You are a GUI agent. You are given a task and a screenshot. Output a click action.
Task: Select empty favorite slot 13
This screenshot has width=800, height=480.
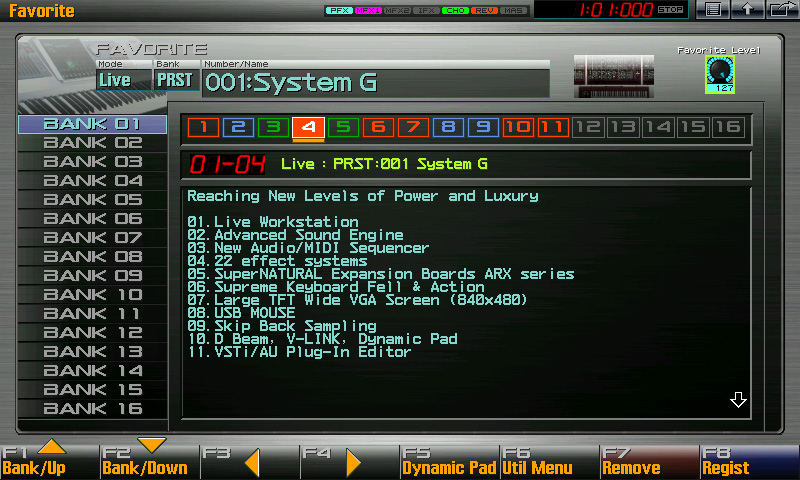coord(623,127)
